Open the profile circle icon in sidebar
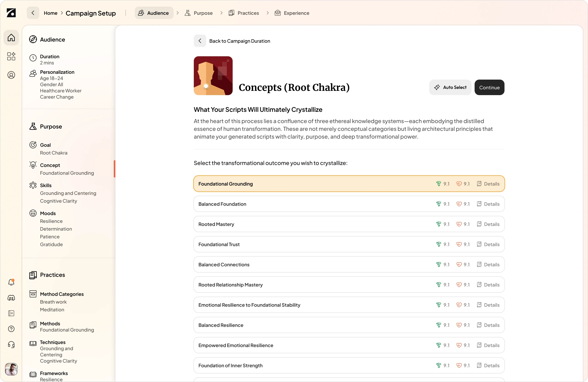This screenshot has height=382, width=588. [x=11, y=75]
